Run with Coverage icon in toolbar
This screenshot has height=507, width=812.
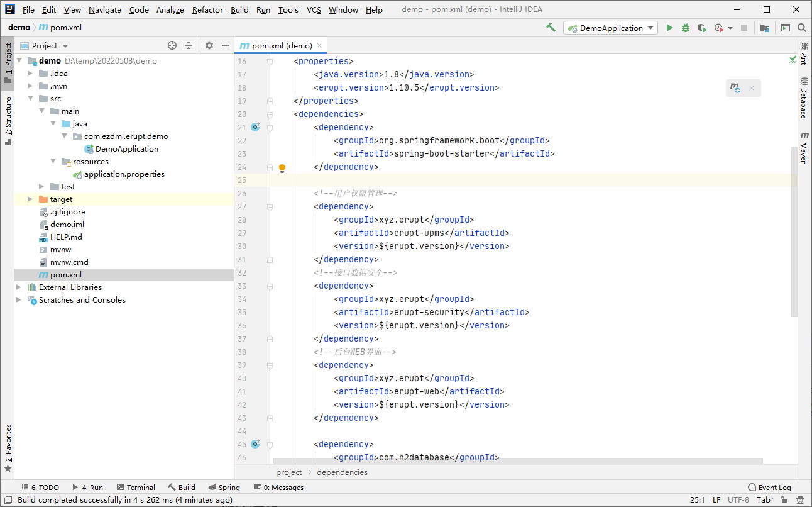point(701,28)
